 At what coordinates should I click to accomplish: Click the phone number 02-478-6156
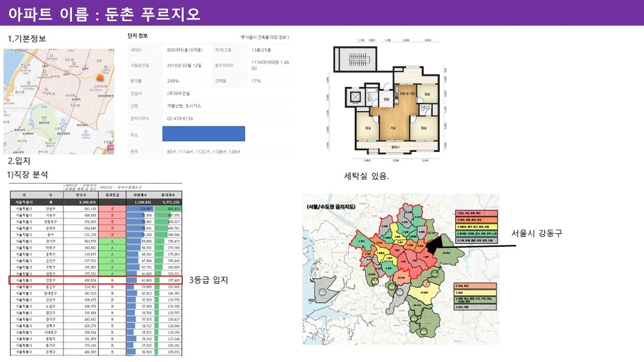[180, 119]
